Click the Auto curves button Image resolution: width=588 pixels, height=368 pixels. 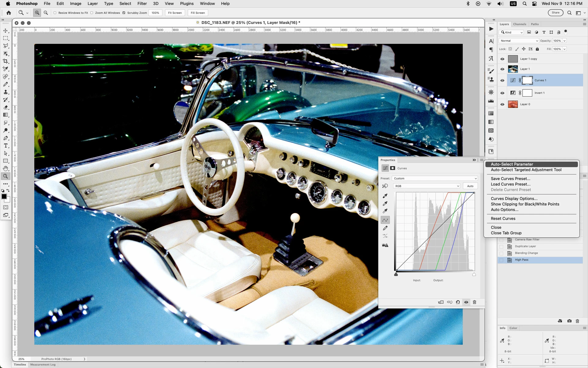[x=470, y=186]
